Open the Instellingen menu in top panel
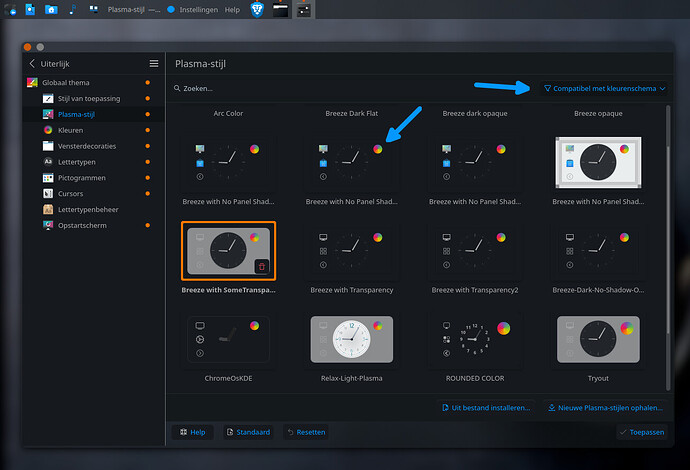 [x=198, y=10]
